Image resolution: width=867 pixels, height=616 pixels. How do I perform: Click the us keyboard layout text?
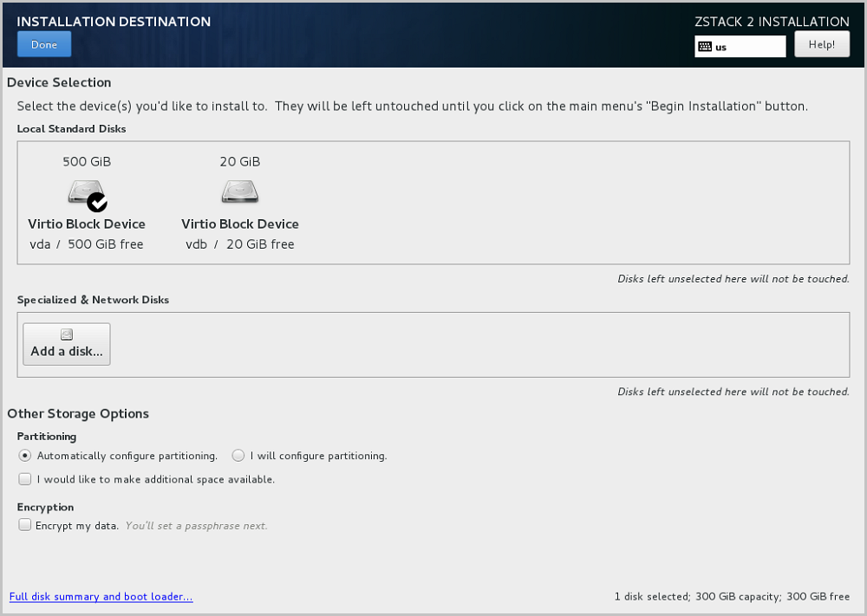pyautogui.click(x=721, y=48)
